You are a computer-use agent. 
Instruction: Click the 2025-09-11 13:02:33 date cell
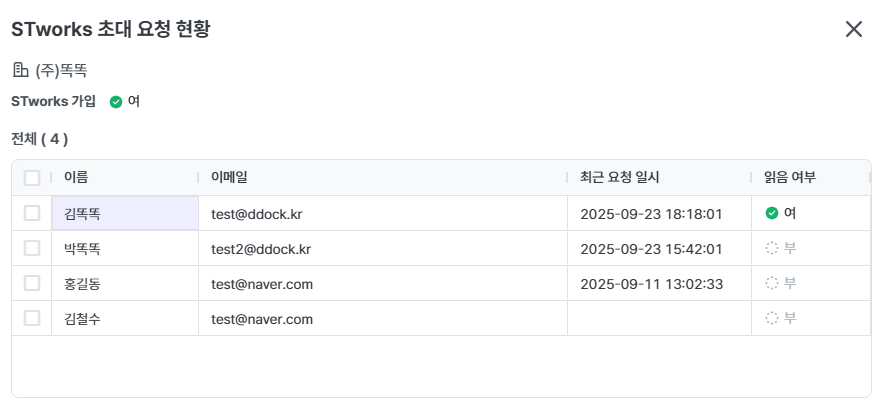pos(651,283)
